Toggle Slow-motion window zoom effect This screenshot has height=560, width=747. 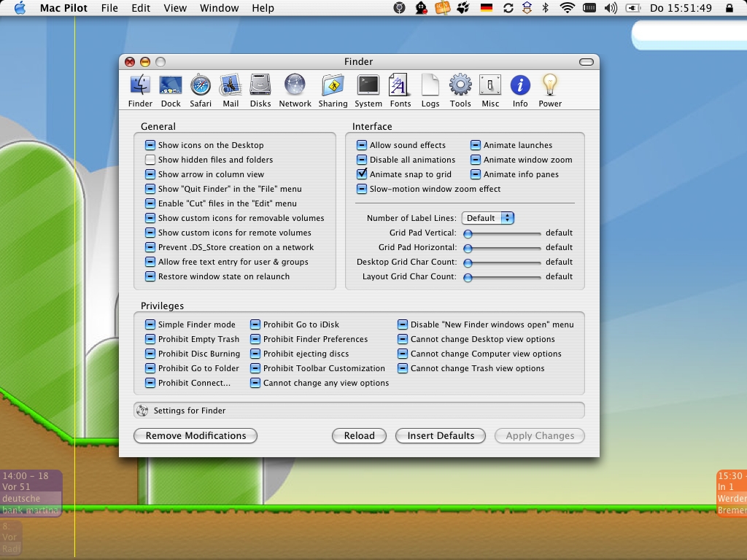click(x=362, y=189)
